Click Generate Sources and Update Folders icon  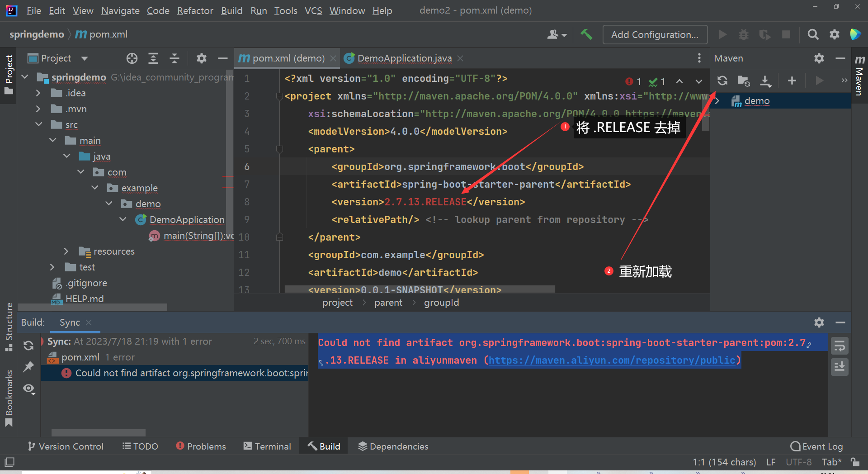(x=744, y=81)
